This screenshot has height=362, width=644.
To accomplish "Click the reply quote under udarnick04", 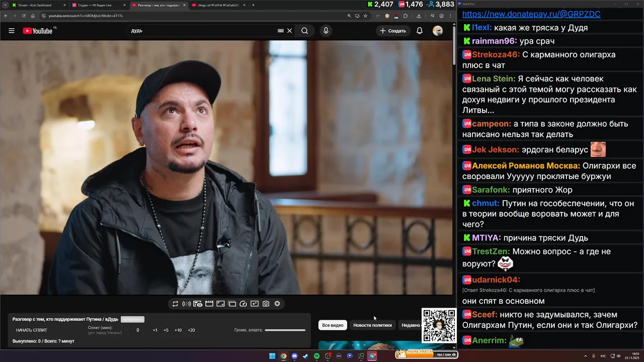I will click(x=528, y=290).
